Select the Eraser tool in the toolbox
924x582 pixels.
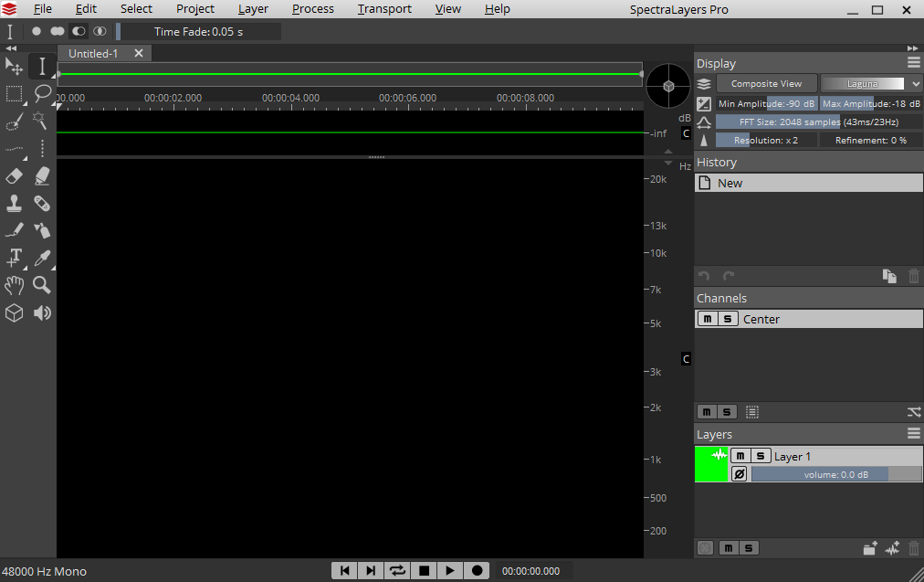15,175
